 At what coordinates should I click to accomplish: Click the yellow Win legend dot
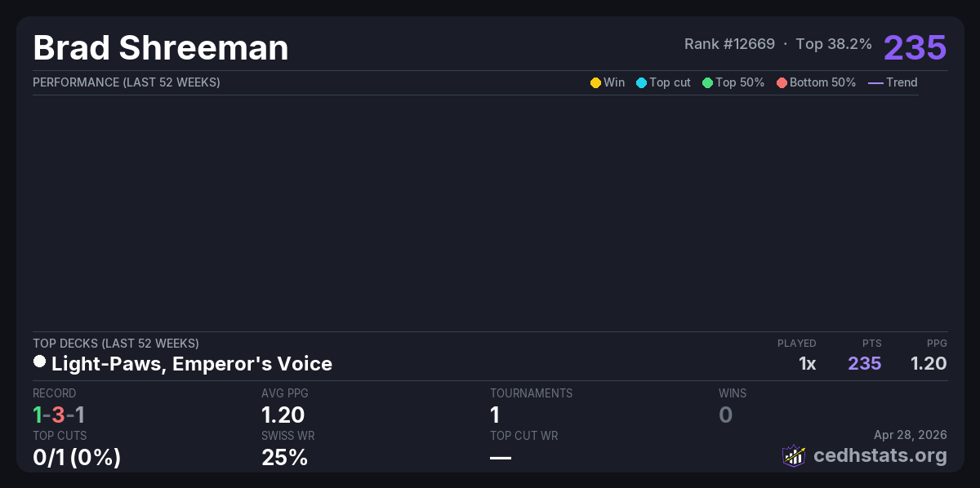595,82
